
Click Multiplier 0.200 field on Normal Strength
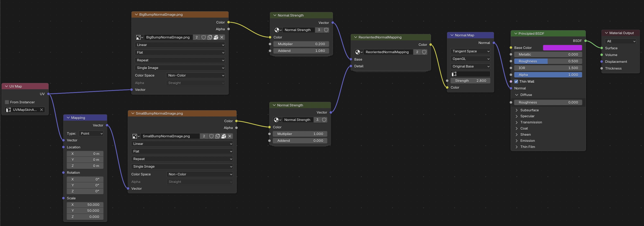pos(301,44)
